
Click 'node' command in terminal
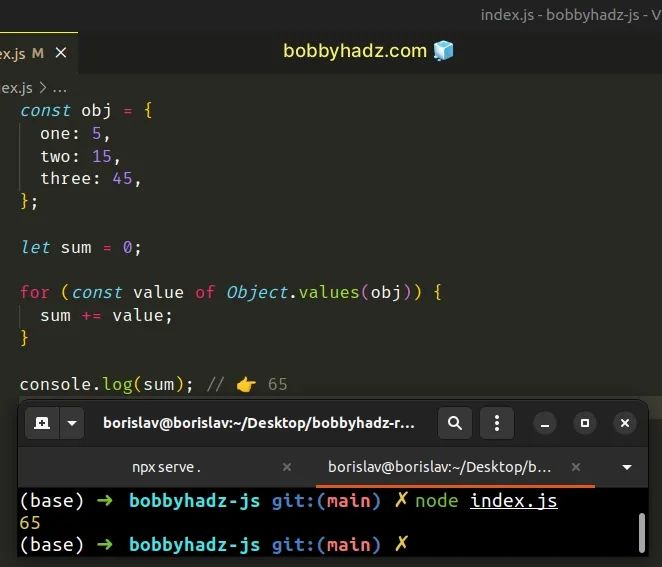click(437, 501)
